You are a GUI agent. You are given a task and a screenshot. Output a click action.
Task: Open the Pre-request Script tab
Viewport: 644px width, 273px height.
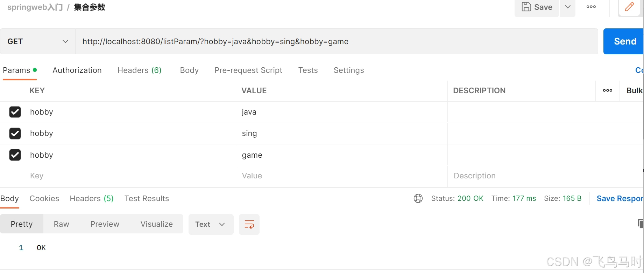click(x=248, y=70)
